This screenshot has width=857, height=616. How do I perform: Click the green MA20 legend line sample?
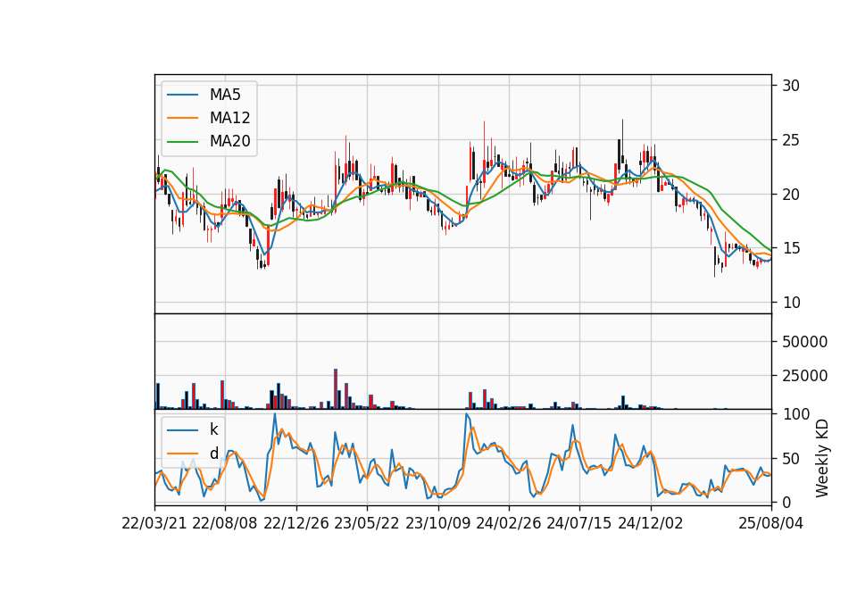[x=182, y=142]
